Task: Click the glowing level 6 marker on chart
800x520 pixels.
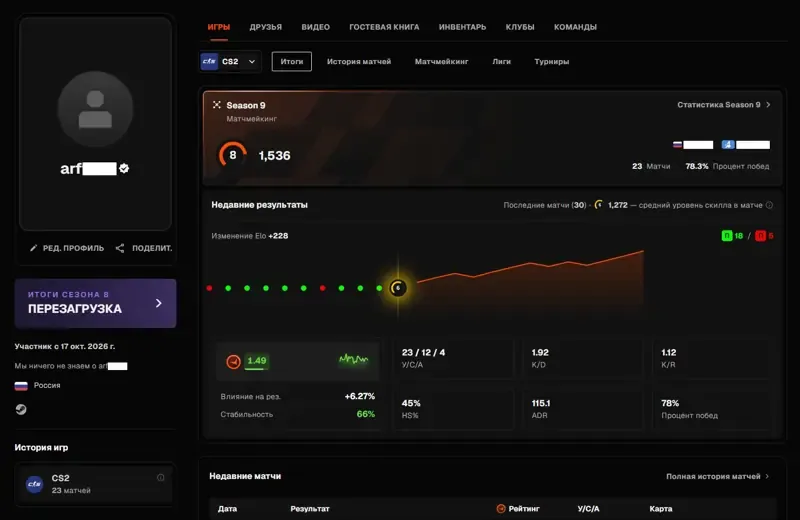Action: click(398, 288)
